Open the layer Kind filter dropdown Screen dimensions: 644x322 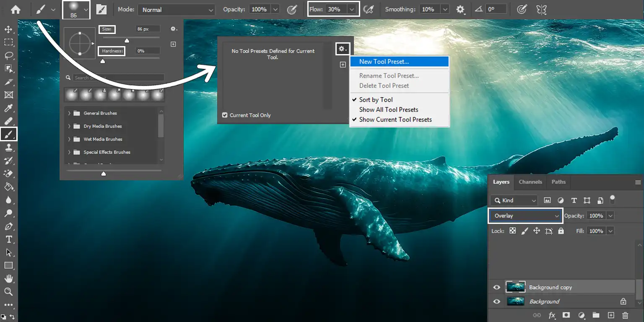point(514,200)
